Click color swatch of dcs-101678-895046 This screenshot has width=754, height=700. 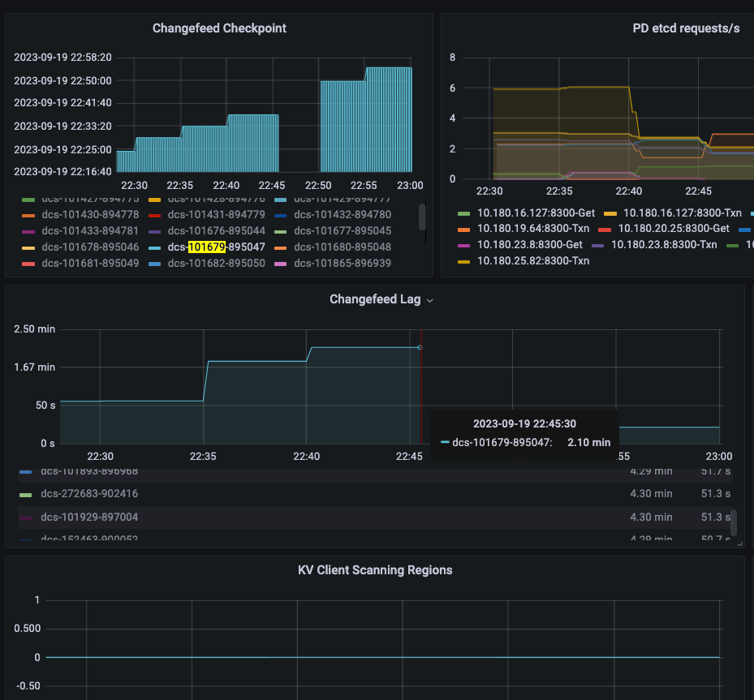tap(28, 247)
